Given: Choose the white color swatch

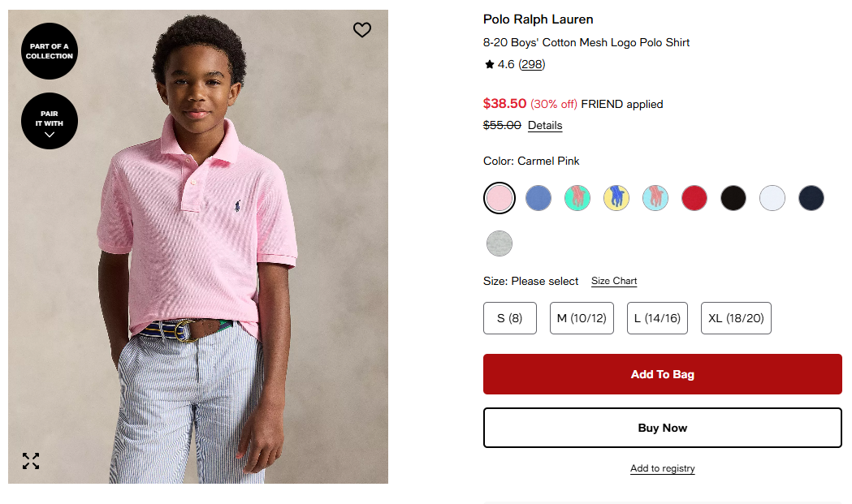Looking at the screenshot, I should [x=772, y=198].
